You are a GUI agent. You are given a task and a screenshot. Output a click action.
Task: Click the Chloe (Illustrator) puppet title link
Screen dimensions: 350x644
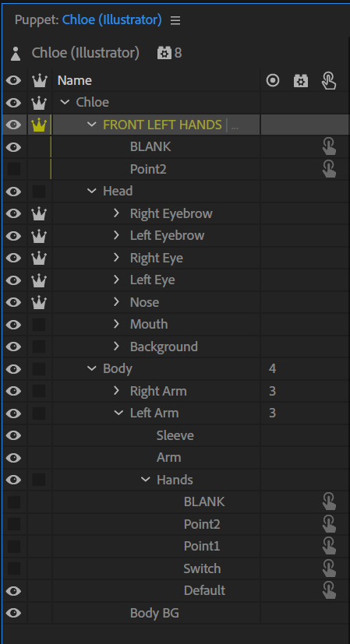pos(112,19)
